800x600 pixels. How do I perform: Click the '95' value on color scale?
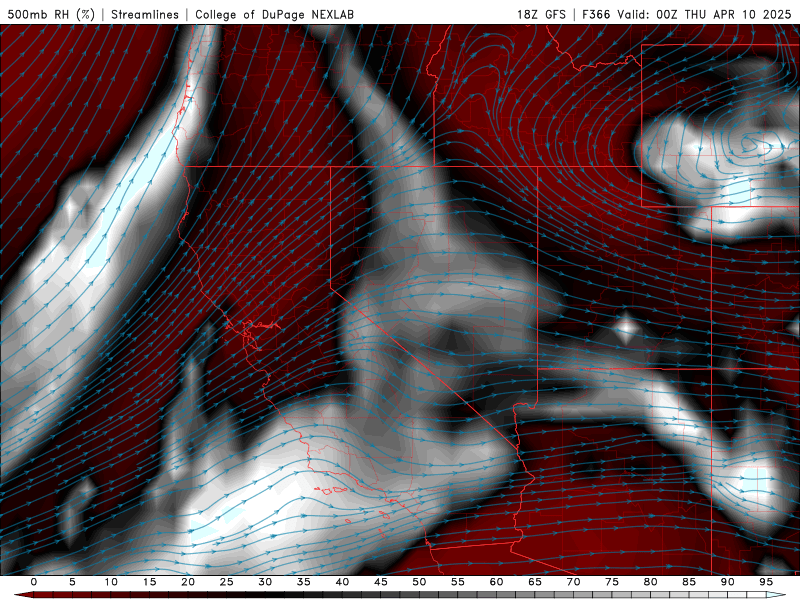(765, 582)
